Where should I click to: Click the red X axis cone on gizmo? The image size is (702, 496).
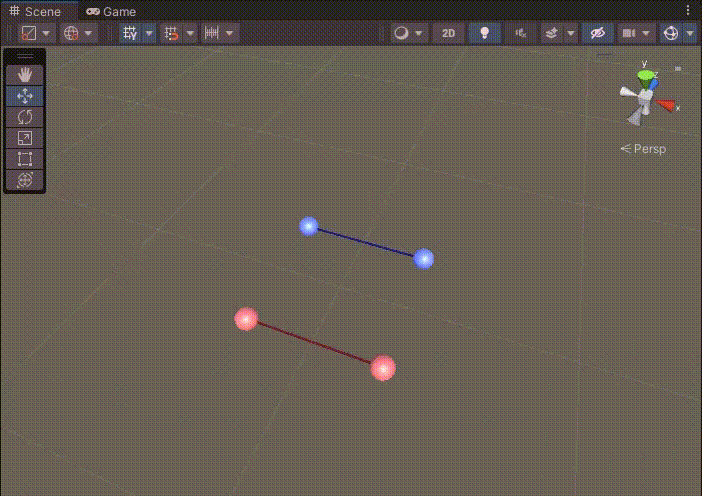pos(666,105)
